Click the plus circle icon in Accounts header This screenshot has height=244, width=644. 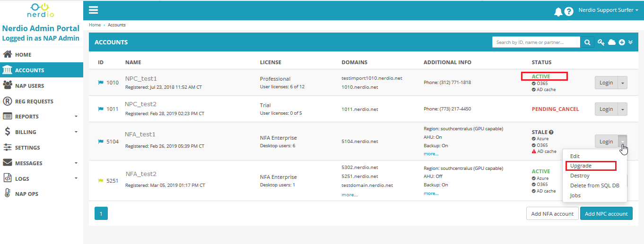[622, 42]
